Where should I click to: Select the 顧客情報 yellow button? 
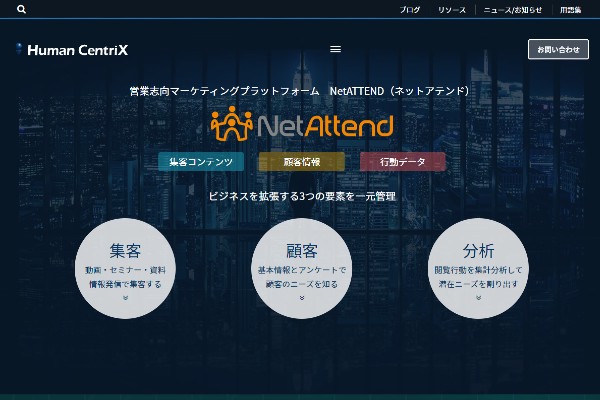coord(302,162)
